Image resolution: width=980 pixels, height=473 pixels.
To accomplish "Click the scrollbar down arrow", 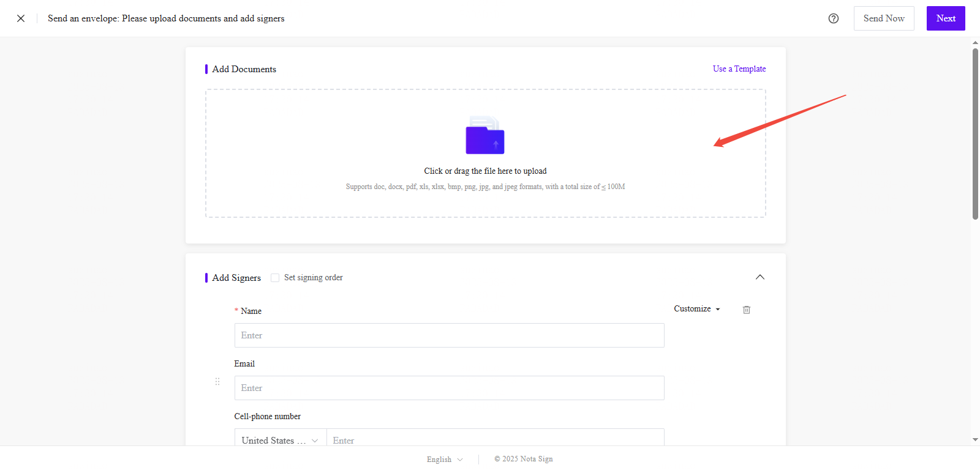I will click(x=975, y=439).
